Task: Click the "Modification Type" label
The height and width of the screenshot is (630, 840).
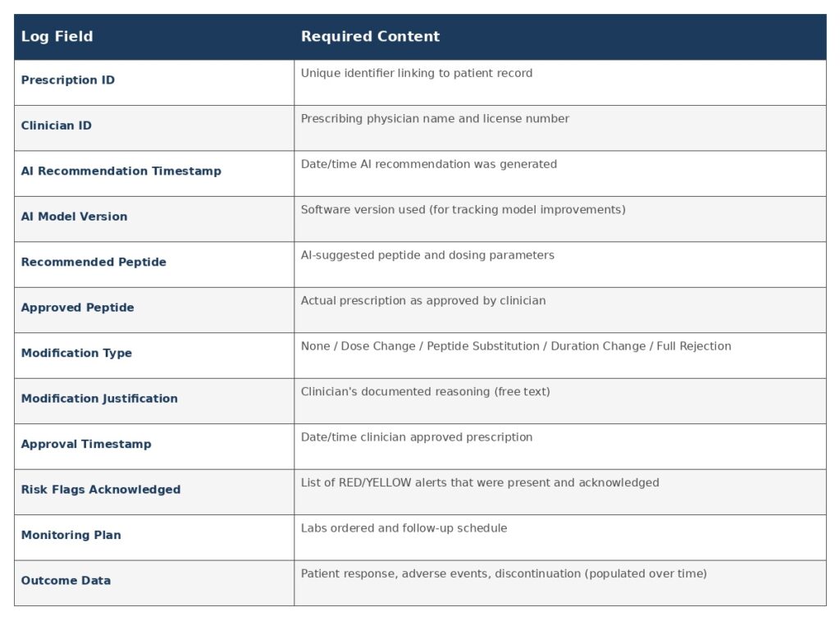Action: (x=76, y=353)
